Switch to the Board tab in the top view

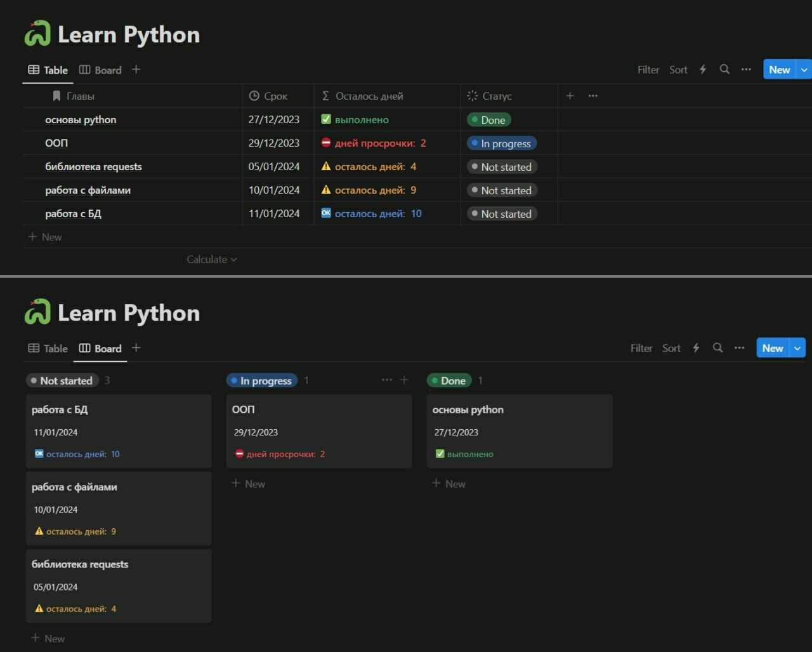click(x=100, y=70)
